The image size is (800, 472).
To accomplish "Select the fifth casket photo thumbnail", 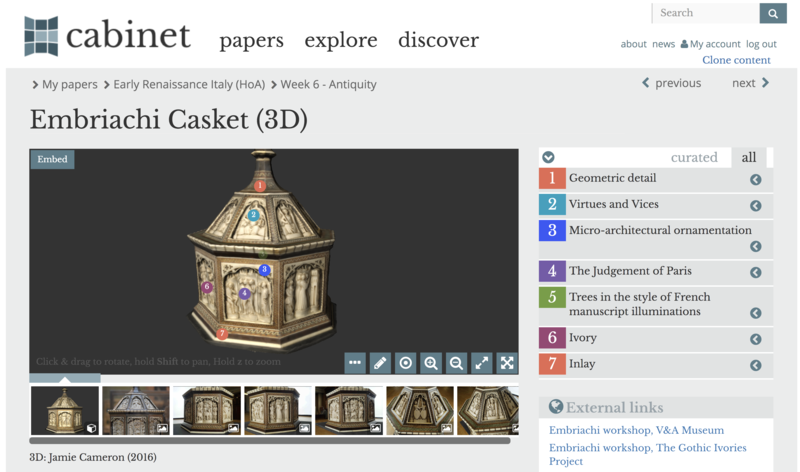I will click(349, 410).
